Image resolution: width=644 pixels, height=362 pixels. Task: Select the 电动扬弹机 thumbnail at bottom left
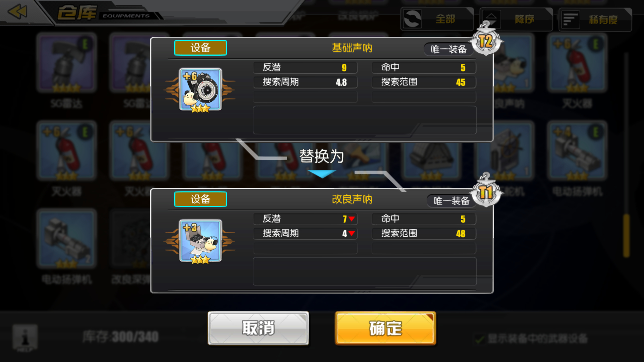click(67, 239)
